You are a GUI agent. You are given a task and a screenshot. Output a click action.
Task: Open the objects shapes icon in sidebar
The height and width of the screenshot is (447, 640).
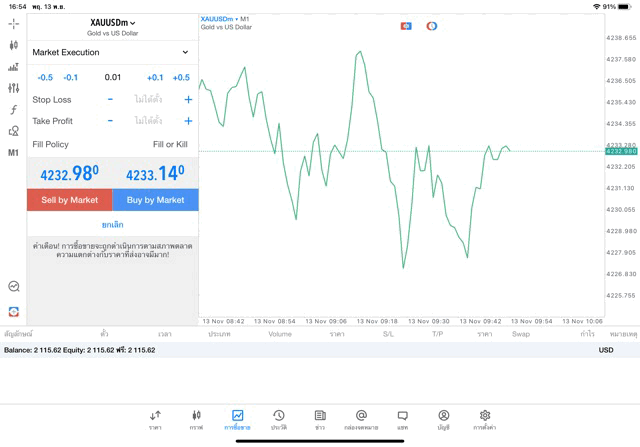13,131
